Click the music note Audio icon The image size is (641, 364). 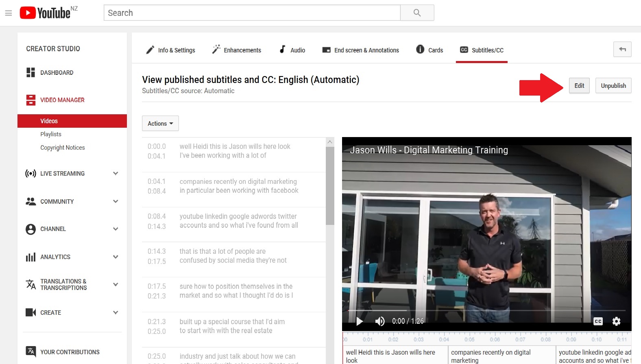pyautogui.click(x=282, y=49)
